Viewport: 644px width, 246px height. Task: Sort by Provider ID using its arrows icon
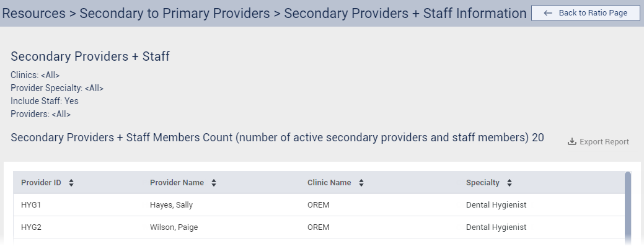pyautogui.click(x=71, y=183)
